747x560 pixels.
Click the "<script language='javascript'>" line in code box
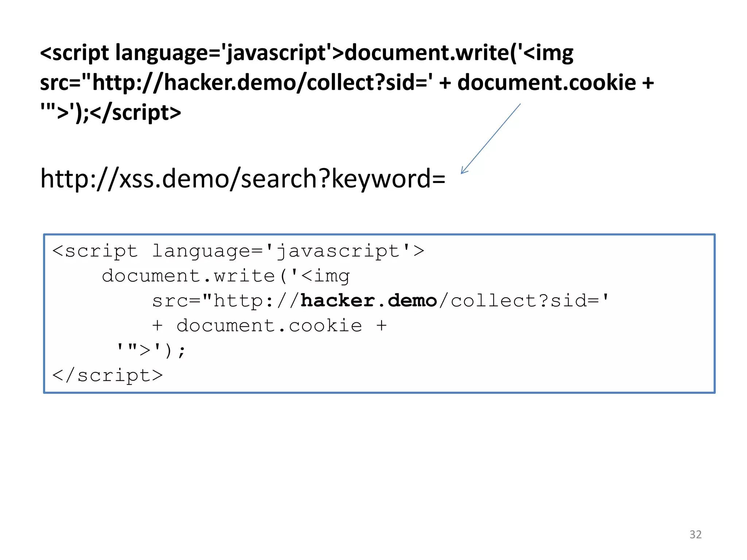(x=239, y=251)
